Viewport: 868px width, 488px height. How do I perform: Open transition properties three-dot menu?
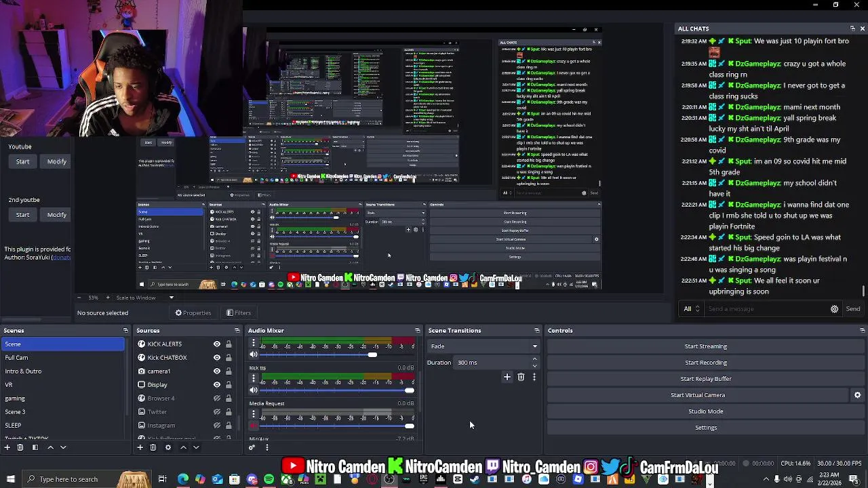[x=534, y=377]
